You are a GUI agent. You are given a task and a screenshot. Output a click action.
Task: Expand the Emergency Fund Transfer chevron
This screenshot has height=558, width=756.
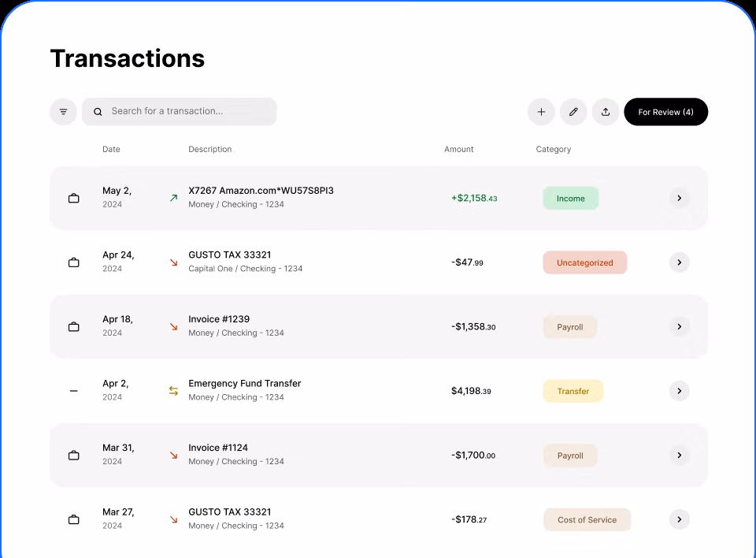pos(679,391)
